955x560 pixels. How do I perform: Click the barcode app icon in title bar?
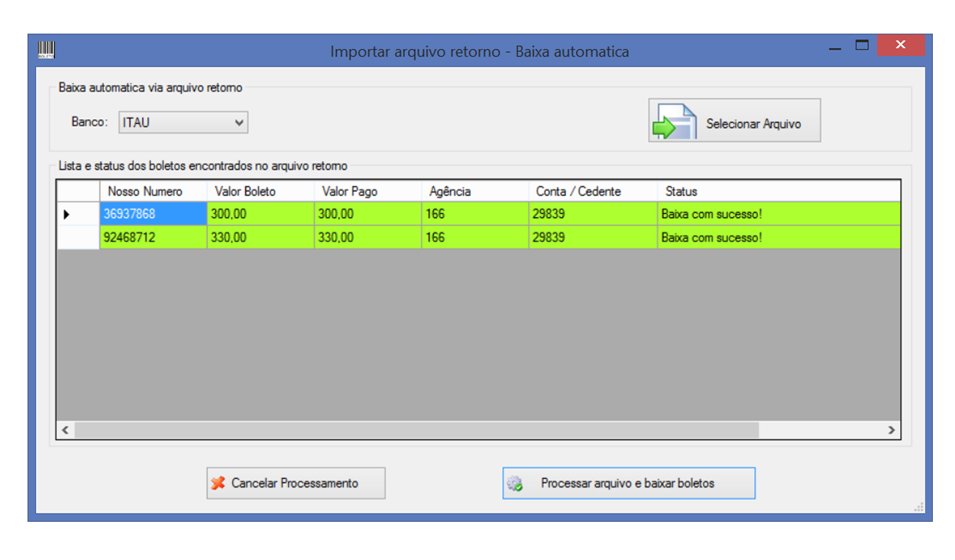point(47,50)
